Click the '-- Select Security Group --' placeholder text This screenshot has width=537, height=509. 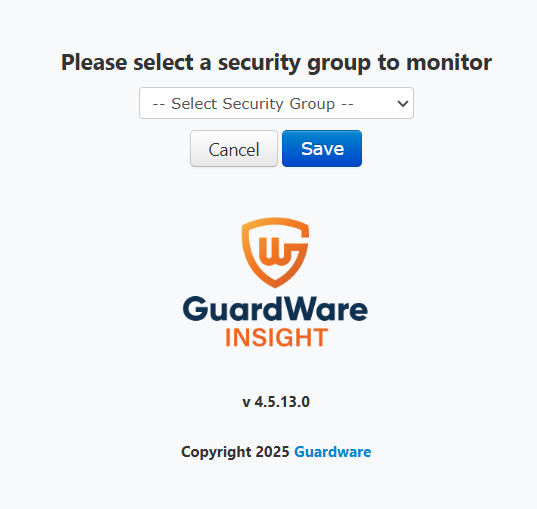[x=253, y=104]
